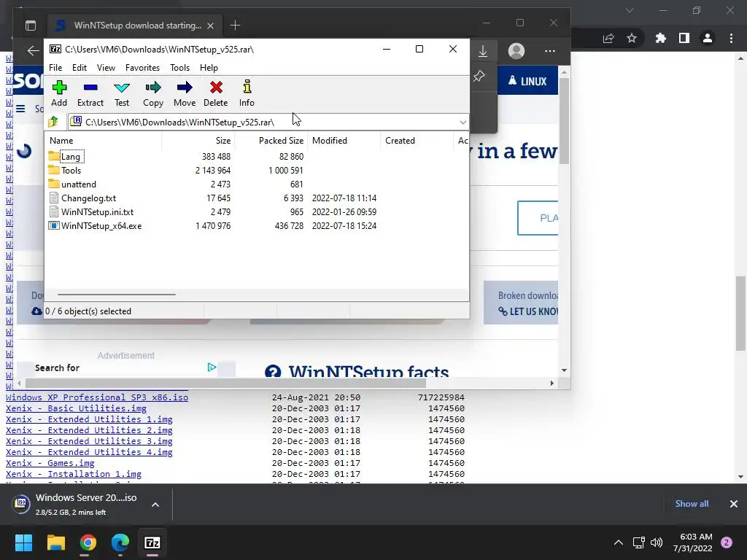Viewport: 747px width, 560px height.
Task: Bookmark page with Chrome star icon
Action: point(632,38)
